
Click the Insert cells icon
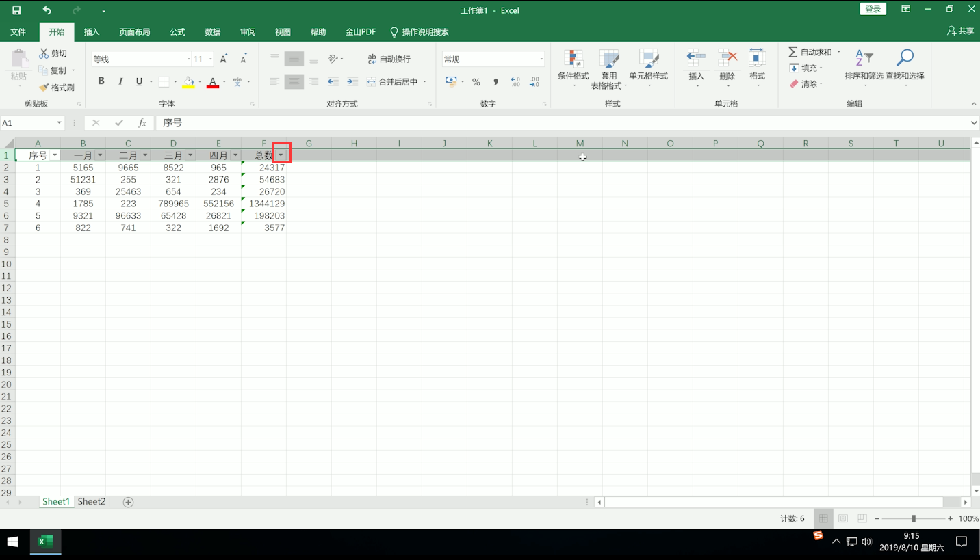696,59
